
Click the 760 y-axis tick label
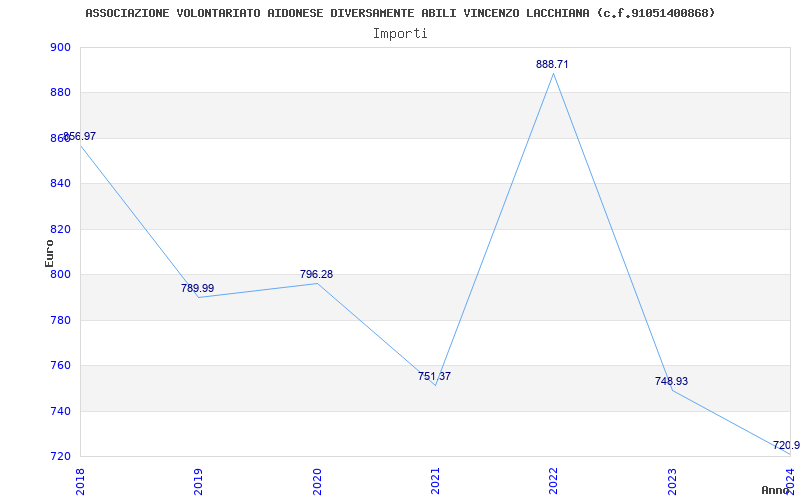[x=60, y=366]
